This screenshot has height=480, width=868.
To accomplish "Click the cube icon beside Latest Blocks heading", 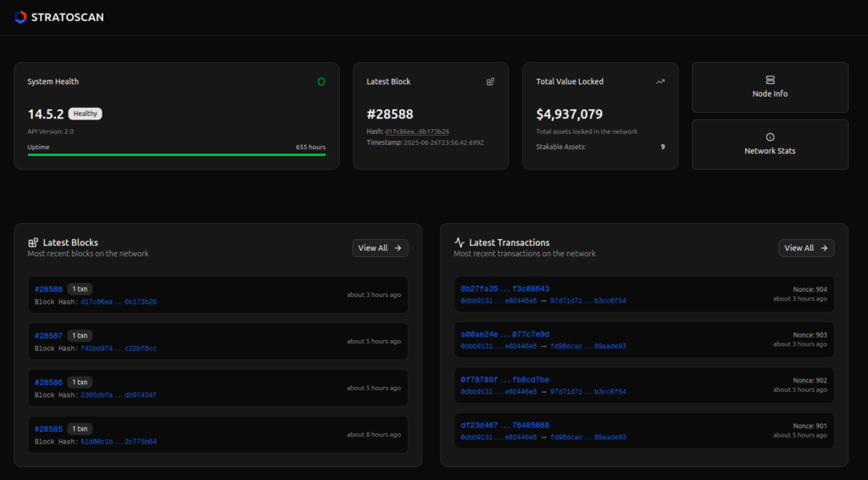I will pos(33,243).
